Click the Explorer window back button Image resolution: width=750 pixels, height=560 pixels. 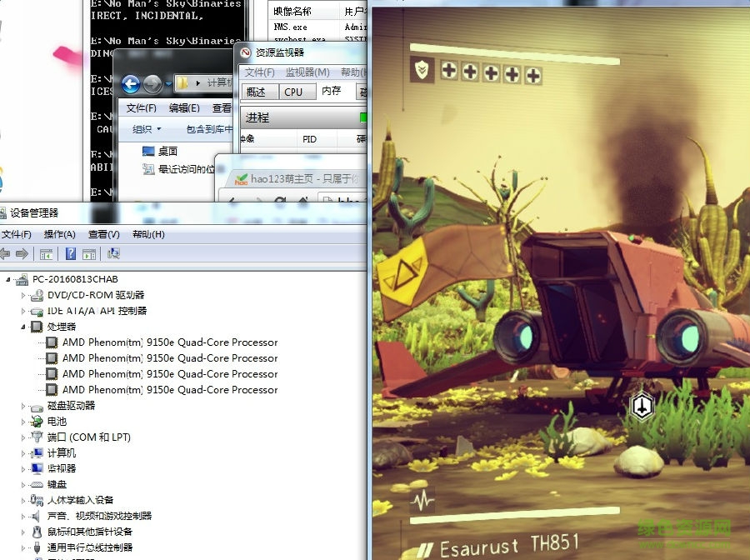tap(131, 85)
